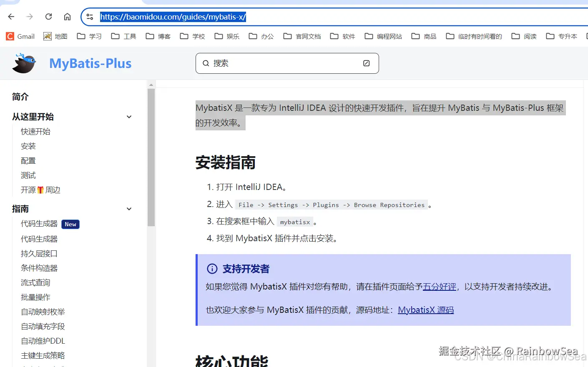Open 条件构造器 in the sidebar
Screen dimensions: 588x367
click(x=39, y=268)
